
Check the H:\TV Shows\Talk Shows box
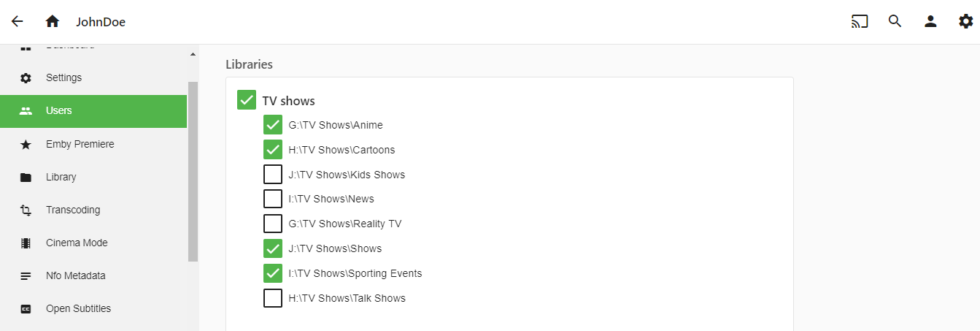point(273,298)
